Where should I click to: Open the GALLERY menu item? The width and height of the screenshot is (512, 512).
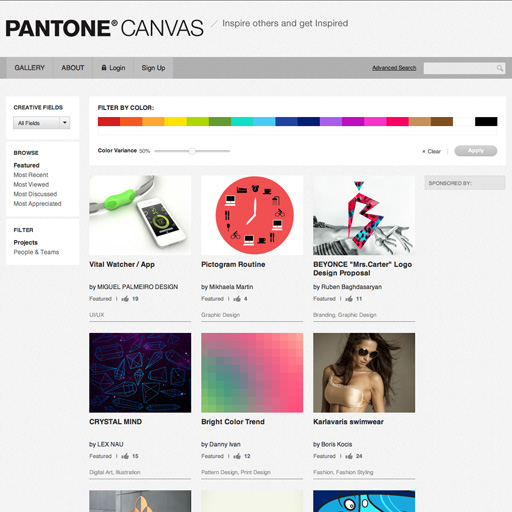click(30, 68)
